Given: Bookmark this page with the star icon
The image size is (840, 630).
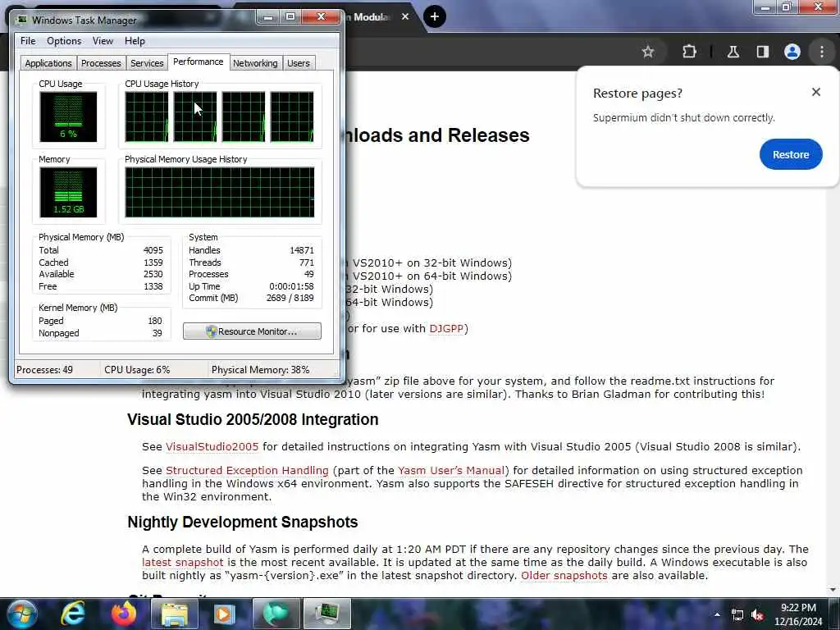Looking at the screenshot, I should click(x=648, y=52).
